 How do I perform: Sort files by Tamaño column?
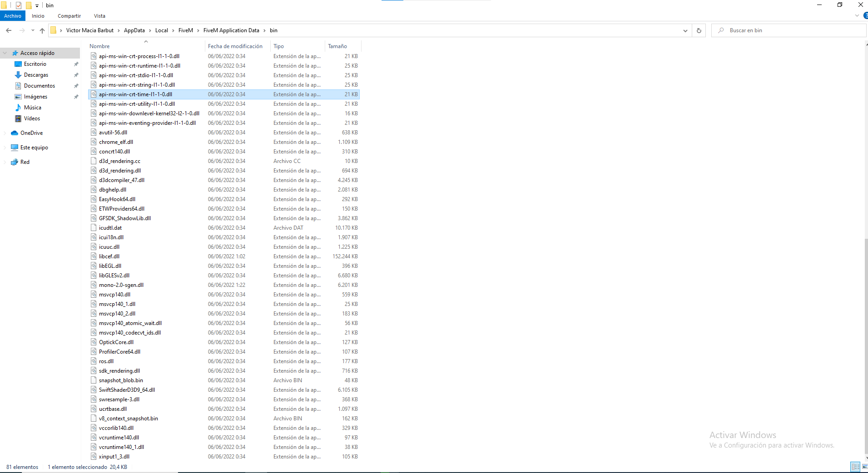pyautogui.click(x=337, y=46)
